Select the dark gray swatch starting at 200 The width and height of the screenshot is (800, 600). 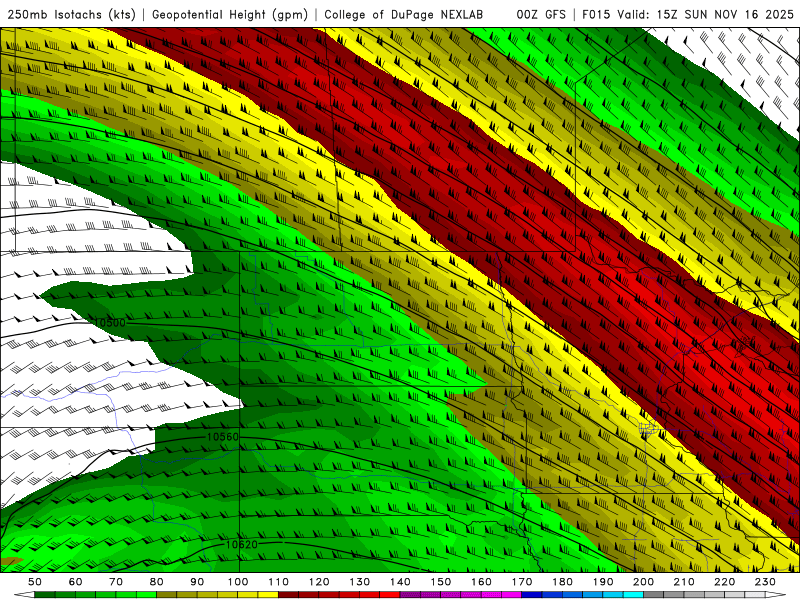click(x=654, y=595)
